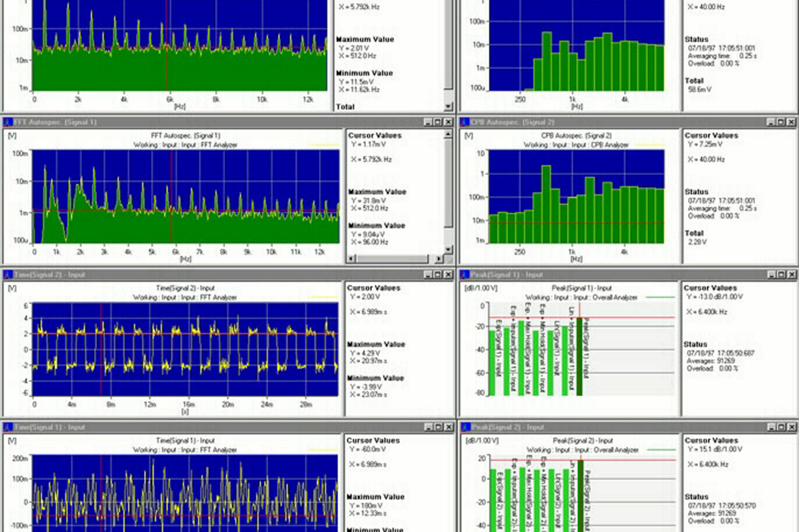Click the FFT Autospec (Signal 1) window icon

pyautogui.click(x=7, y=122)
